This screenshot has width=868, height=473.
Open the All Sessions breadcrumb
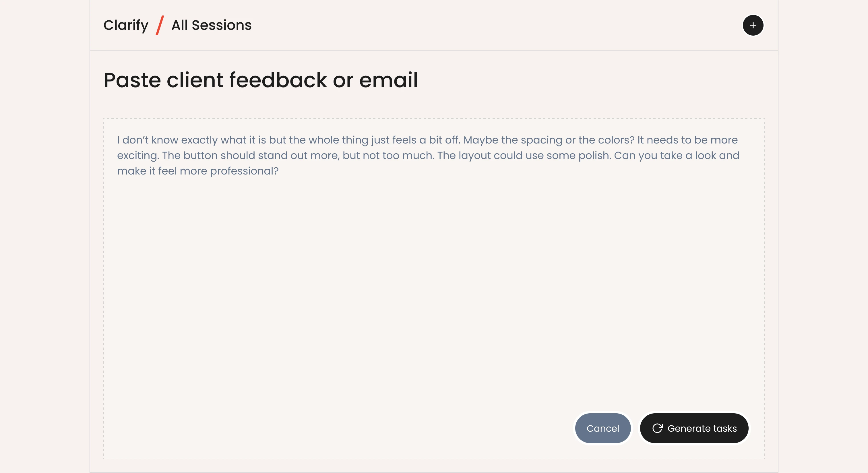(211, 25)
